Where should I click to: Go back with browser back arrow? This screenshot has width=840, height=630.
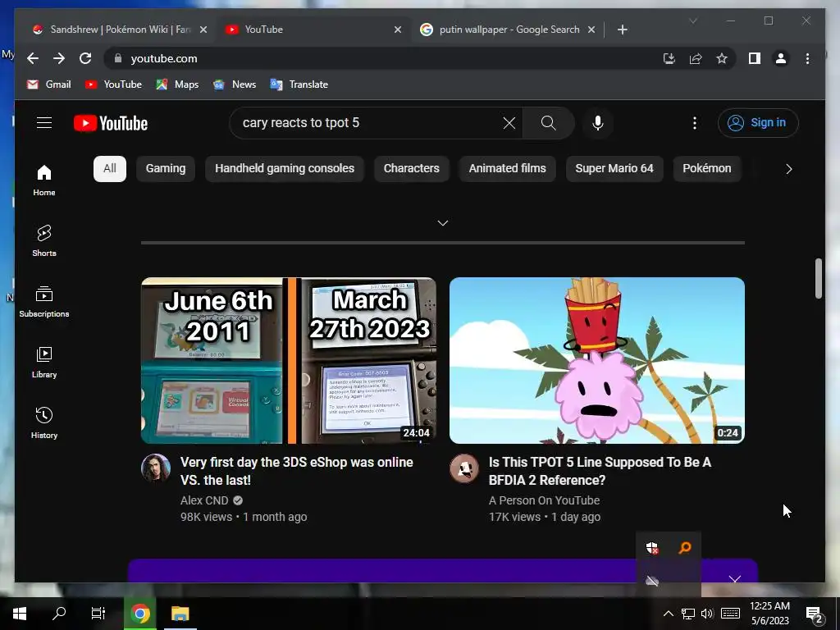33,58
